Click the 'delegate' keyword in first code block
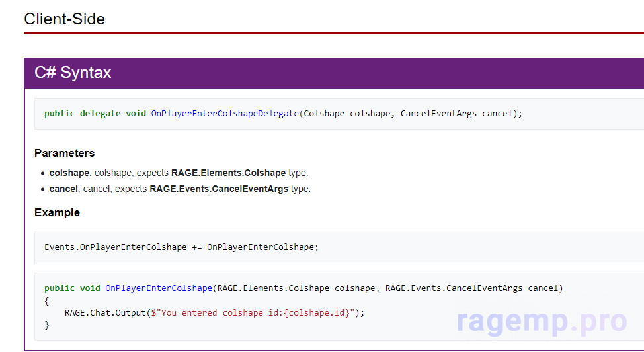The width and height of the screenshot is (644, 352). pos(100,114)
